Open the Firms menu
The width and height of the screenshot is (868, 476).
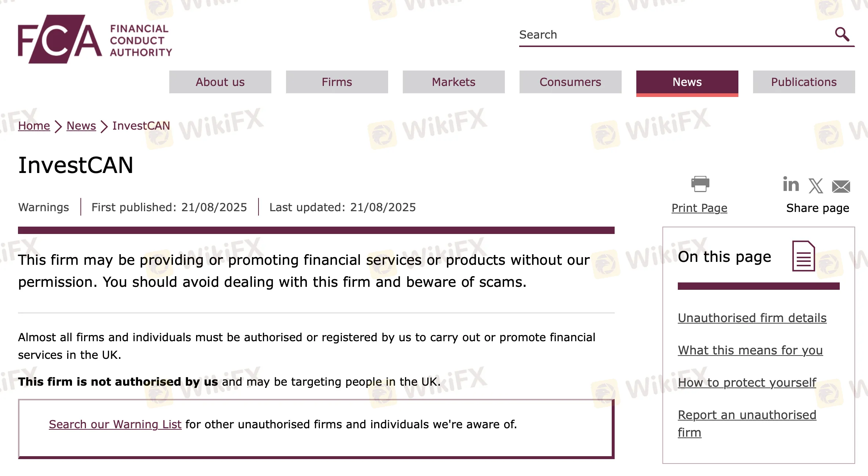337,82
